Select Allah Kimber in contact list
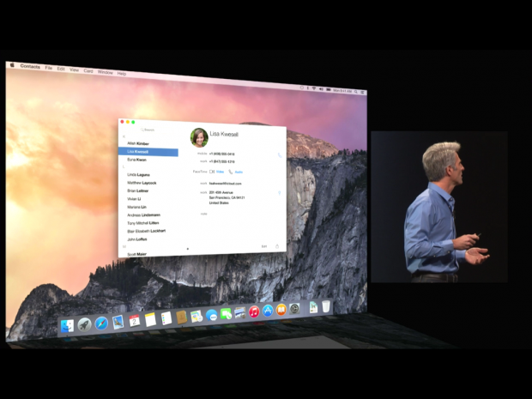 coord(138,143)
